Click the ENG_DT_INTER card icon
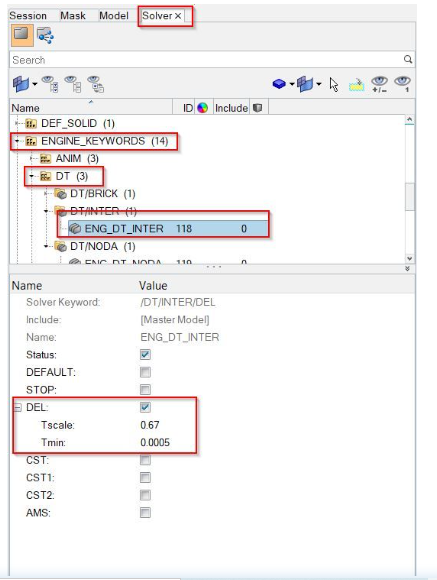 (75, 229)
